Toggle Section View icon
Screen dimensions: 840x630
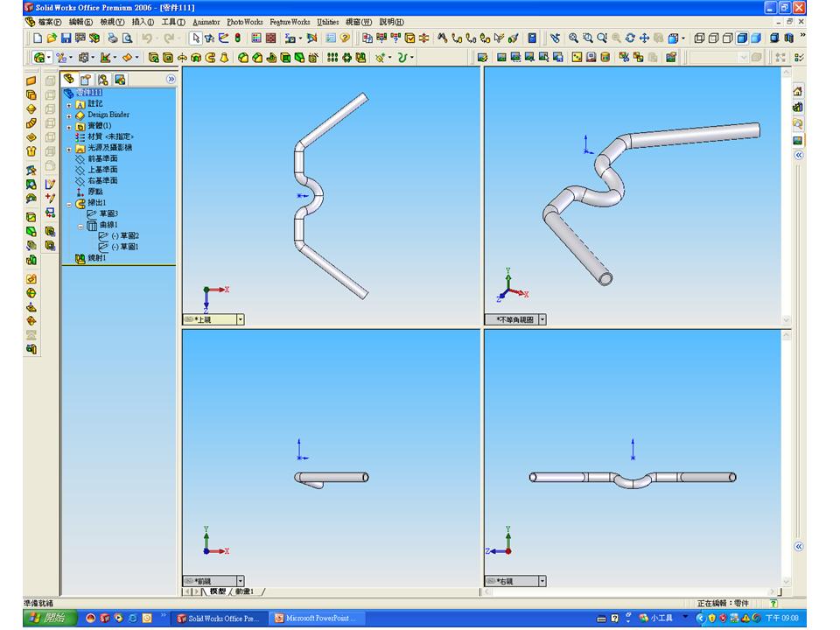point(788,38)
